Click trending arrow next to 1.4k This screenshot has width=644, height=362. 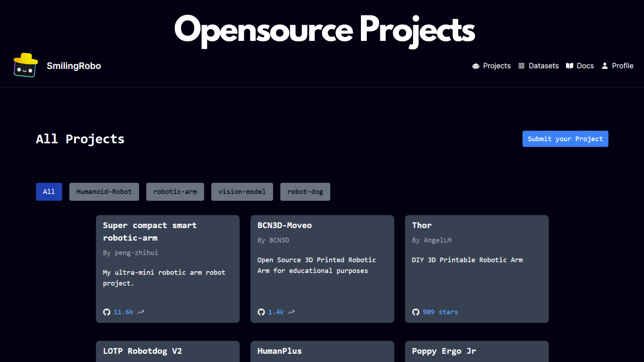(x=291, y=312)
